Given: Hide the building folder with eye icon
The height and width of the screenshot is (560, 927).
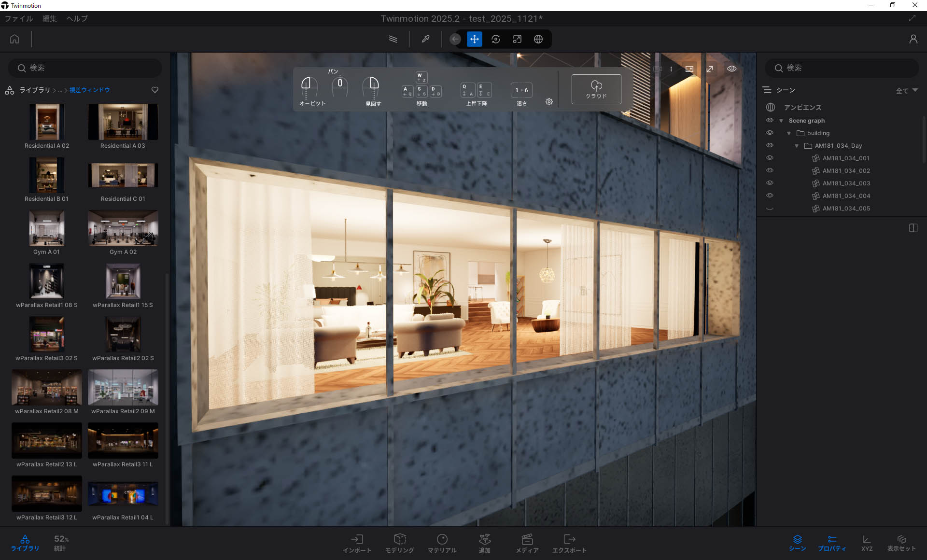Looking at the screenshot, I should pos(770,133).
